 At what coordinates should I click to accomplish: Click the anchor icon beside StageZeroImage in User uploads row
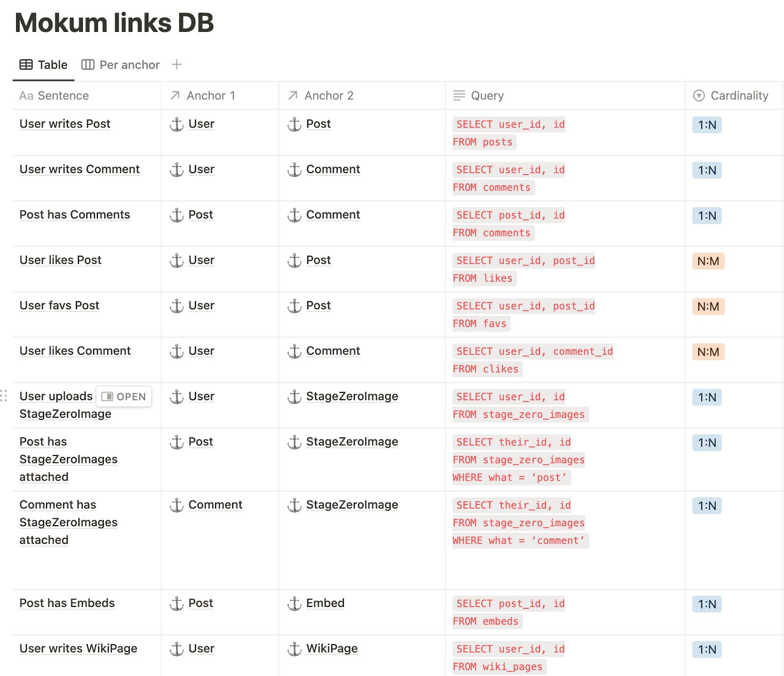(294, 397)
